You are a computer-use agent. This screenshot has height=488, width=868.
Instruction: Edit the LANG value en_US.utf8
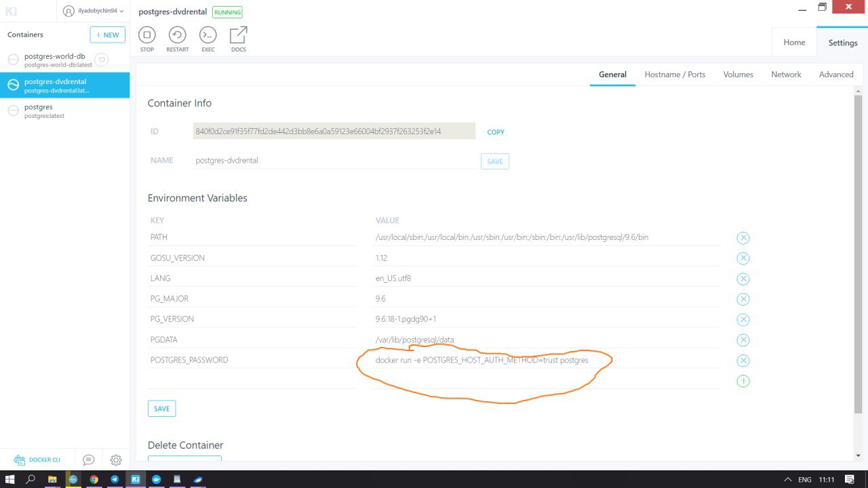click(x=547, y=278)
